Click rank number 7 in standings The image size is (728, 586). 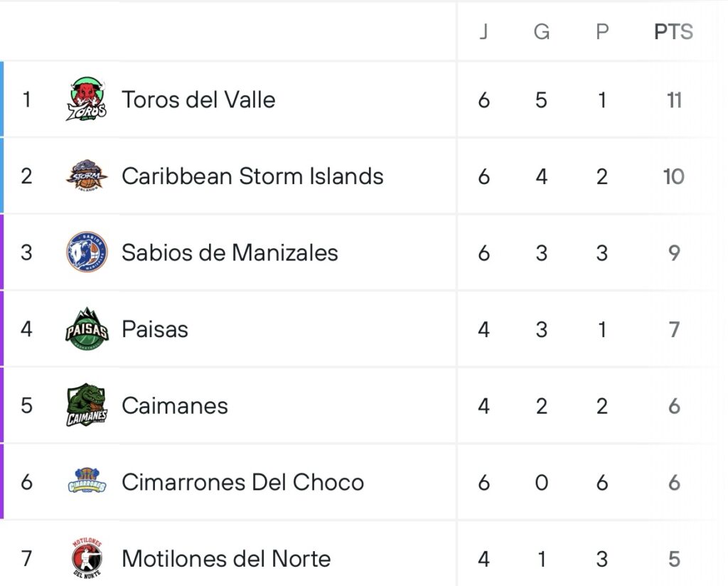coord(26,559)
